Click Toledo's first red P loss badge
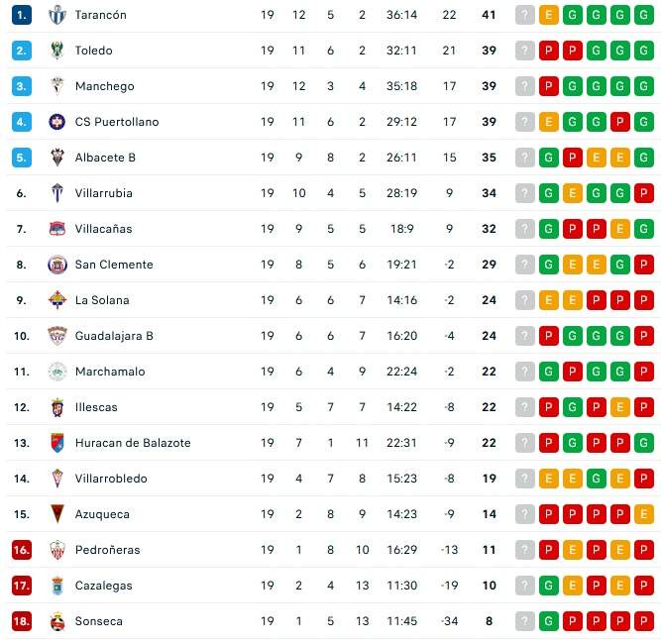 [549, 51]
